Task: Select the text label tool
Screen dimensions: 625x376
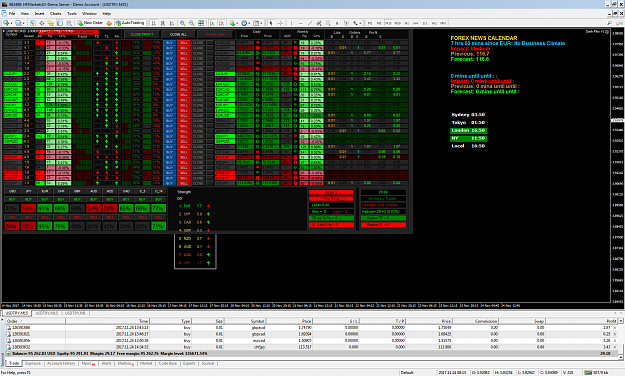Action: point(346,23)
